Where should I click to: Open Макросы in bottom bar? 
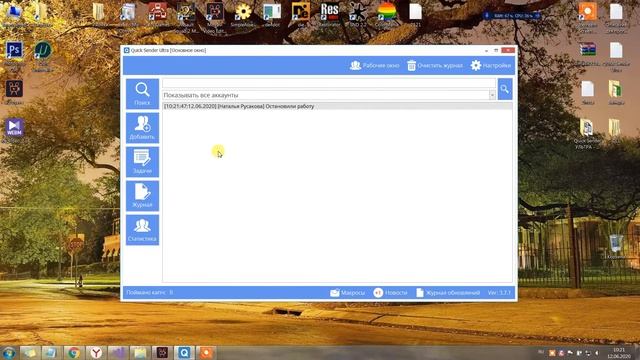pyautogui.click(x=347, y=293)
